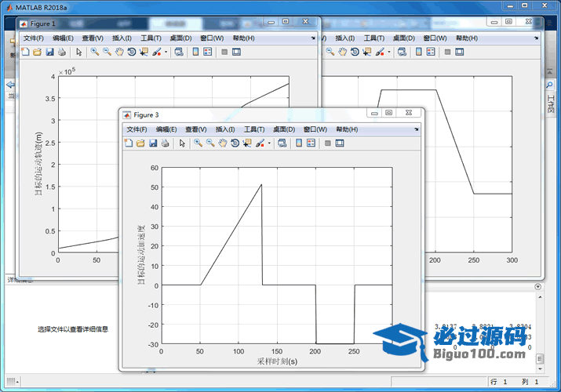561x392 pixels.
Task: Click command window vertical scrollbar up arrow
Action: click(x=540, y=297)
